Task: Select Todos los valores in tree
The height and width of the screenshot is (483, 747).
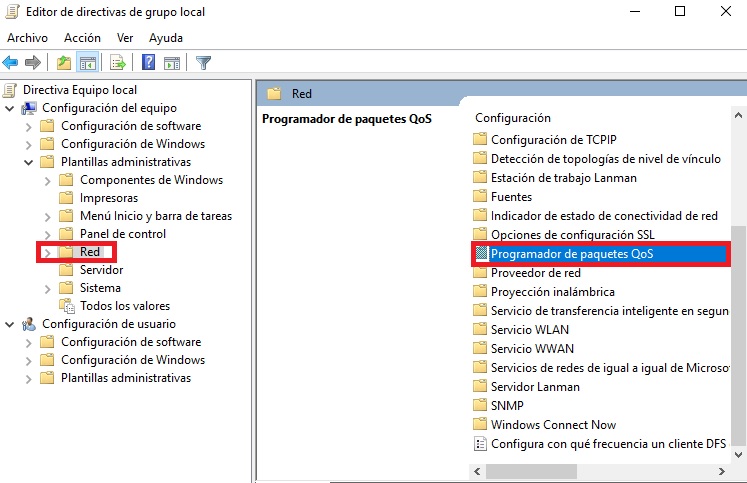Action: click(124, 306)
